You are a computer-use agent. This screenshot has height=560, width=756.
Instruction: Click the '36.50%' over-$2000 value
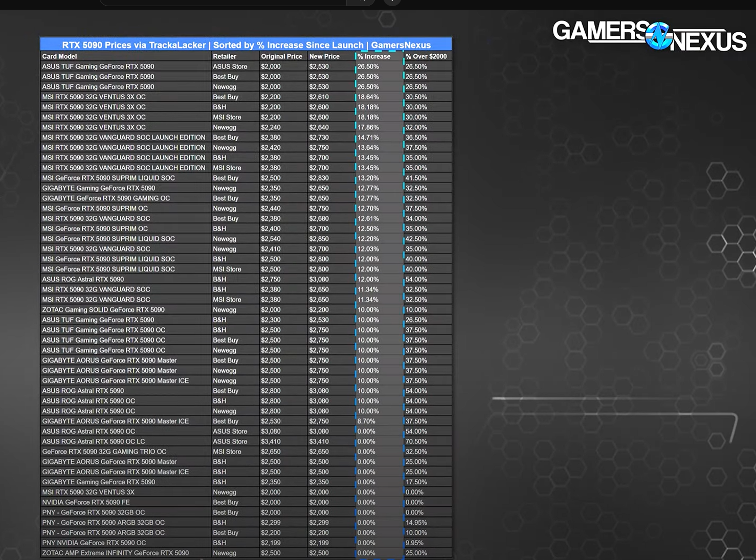(x=416, y=138)
